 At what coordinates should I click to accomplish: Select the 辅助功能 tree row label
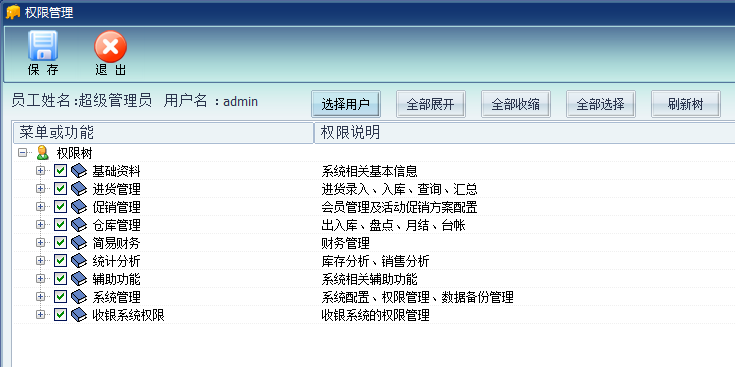[116, 279]
